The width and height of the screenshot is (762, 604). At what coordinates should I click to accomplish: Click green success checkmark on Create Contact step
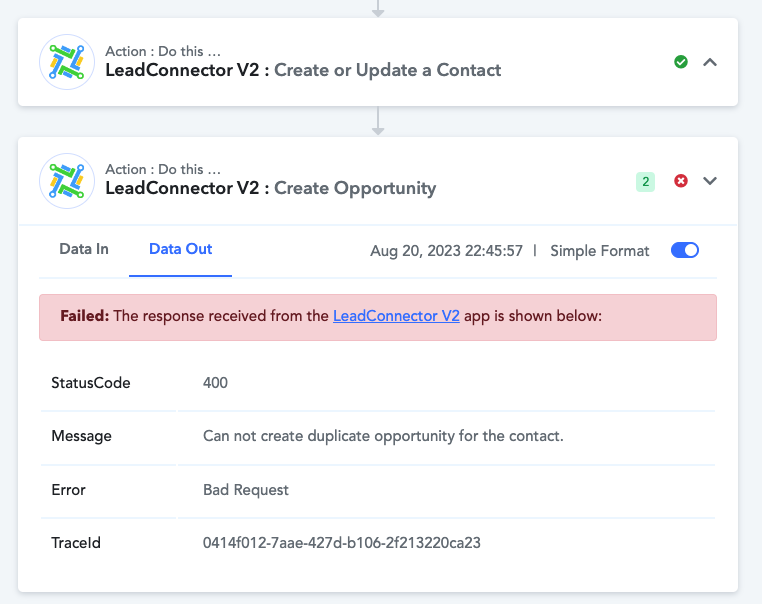pyautogui.click(x=681, y=62)
